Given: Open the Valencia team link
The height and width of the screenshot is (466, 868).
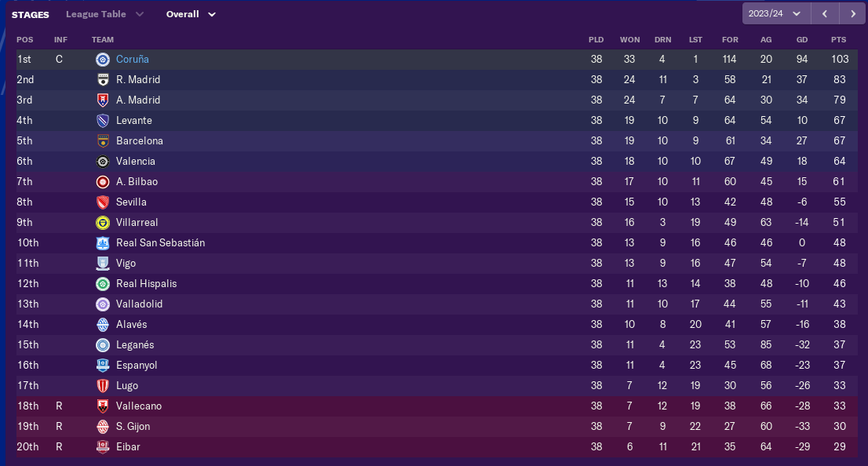Looking at the screenshot, I should [136, 162].
